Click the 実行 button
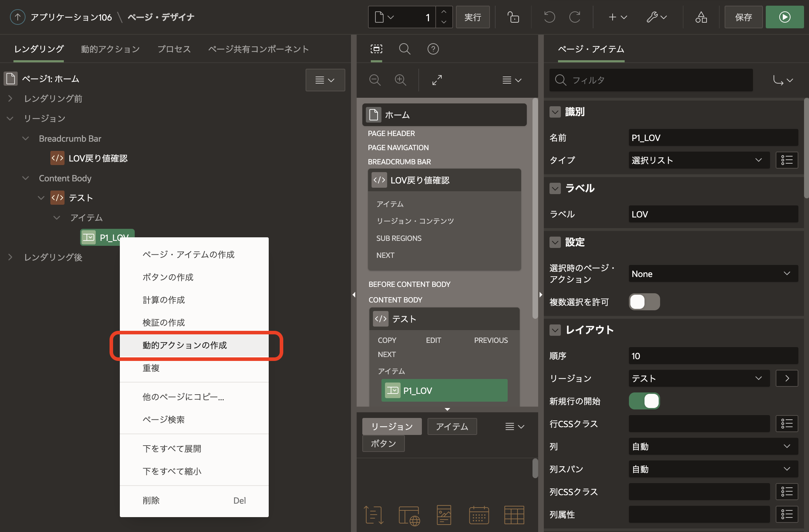This screenshot has width=809, height=532. pyautogui.click(x=473, y=17)
